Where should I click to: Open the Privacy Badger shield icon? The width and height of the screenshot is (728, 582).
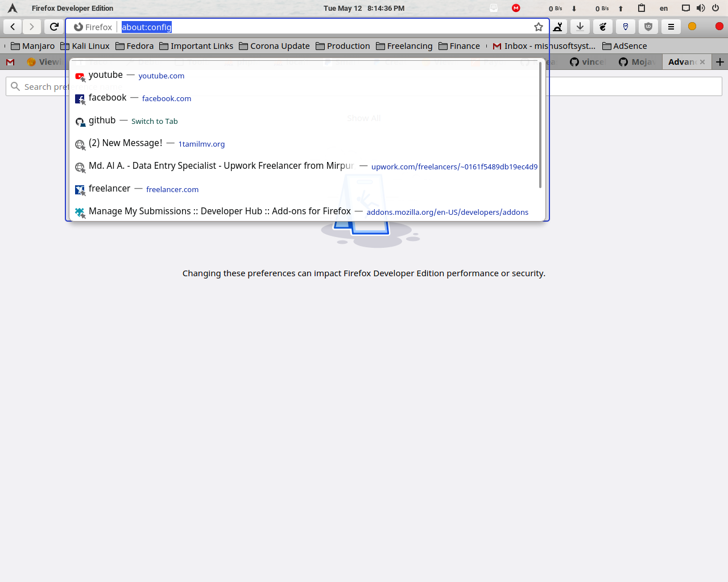pyautogui.click(x=625, y=26)
